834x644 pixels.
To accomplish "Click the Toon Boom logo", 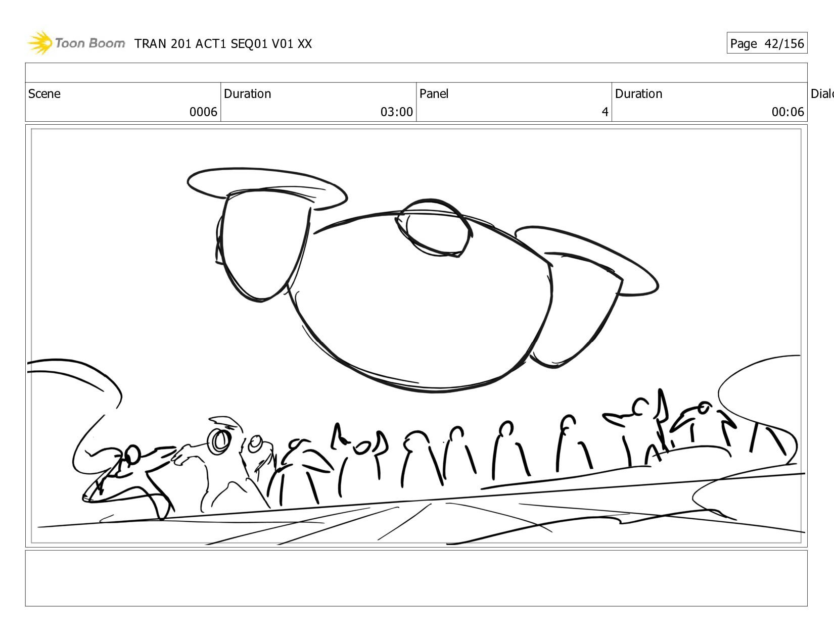I will 76,43.
